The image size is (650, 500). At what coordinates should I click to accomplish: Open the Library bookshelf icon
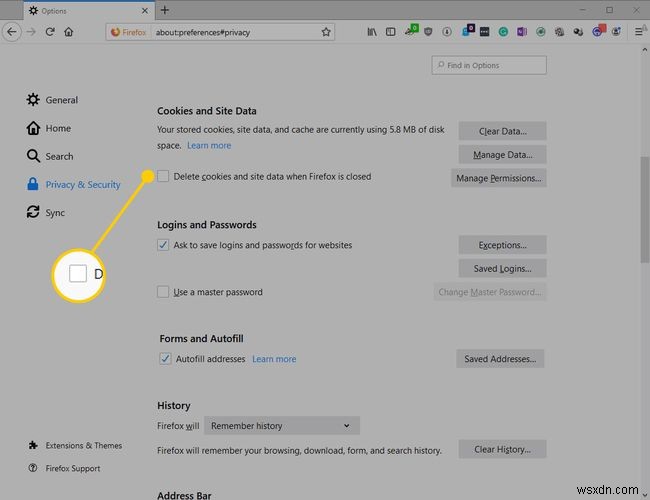click(x=372, y=32)
